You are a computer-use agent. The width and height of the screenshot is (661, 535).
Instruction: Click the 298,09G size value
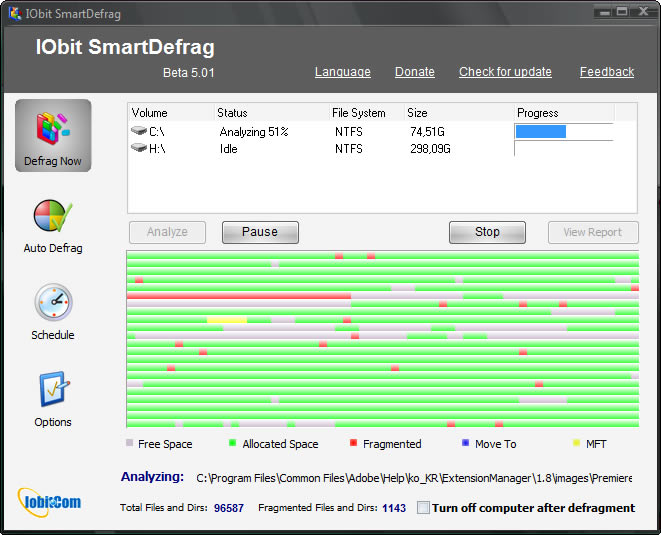point(430,149)
